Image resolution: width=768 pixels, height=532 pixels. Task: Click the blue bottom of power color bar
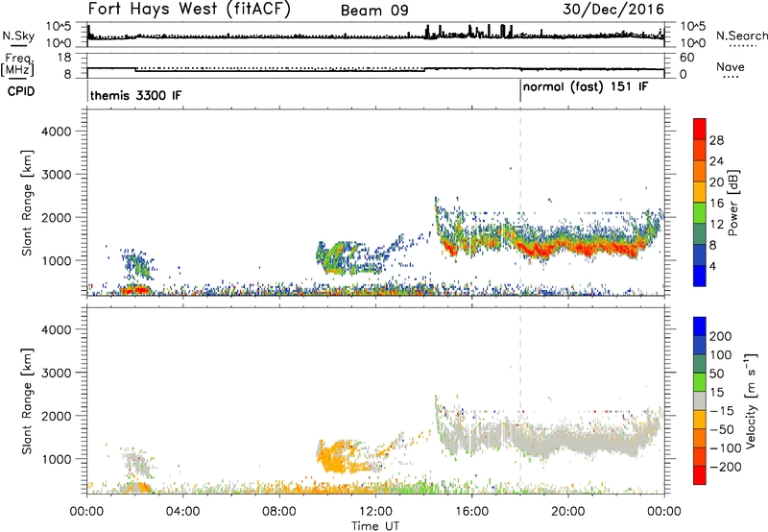(700, 276)
